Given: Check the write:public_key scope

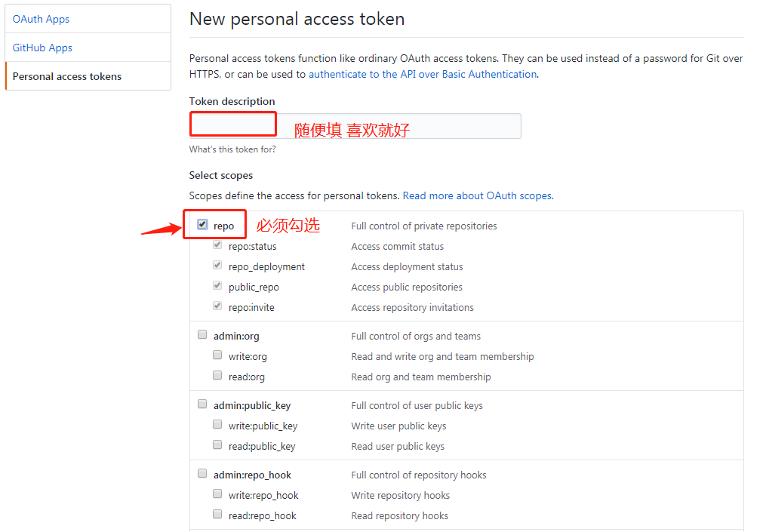Looking at the screenshot, I should [x=217, y=425].
